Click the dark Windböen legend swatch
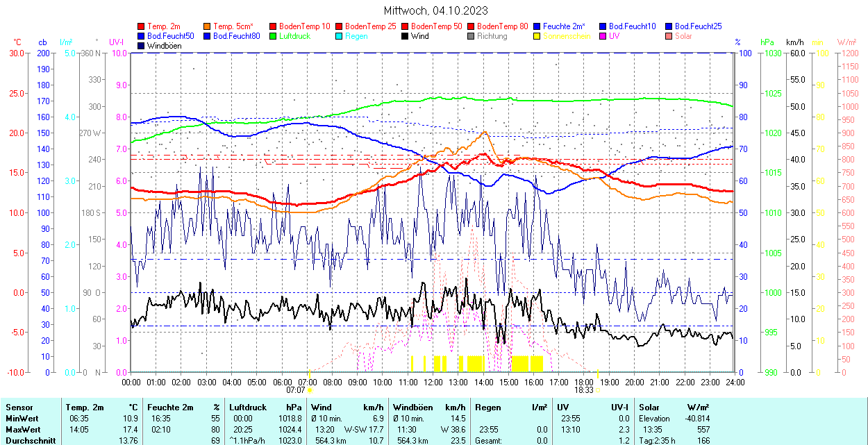The image size is (868, 445). [142, 46]
